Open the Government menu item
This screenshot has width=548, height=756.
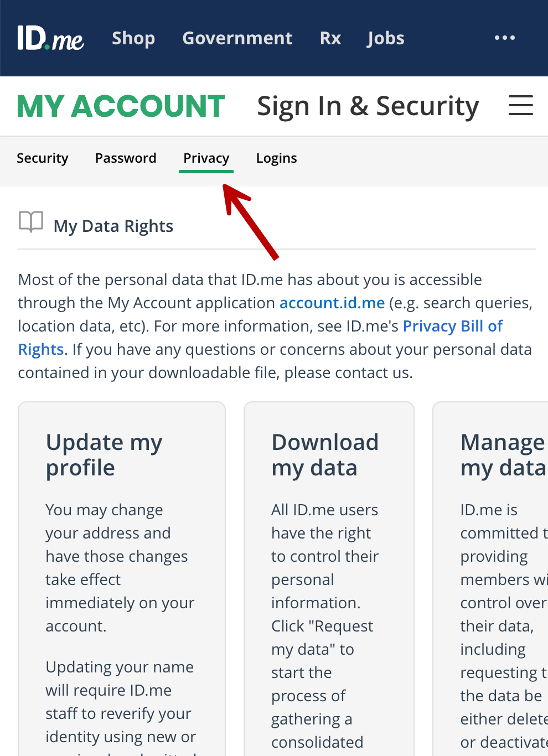tap(237, 38)
